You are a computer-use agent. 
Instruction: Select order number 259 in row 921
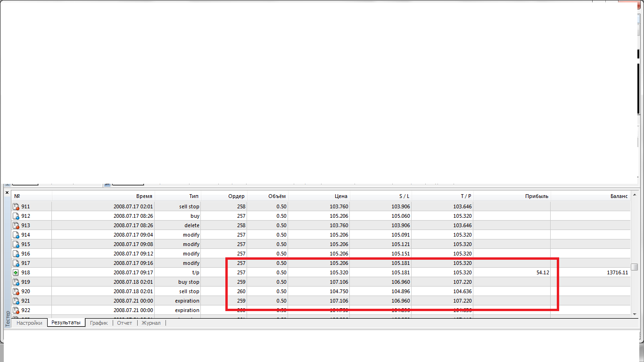click(x=240, y=301)
